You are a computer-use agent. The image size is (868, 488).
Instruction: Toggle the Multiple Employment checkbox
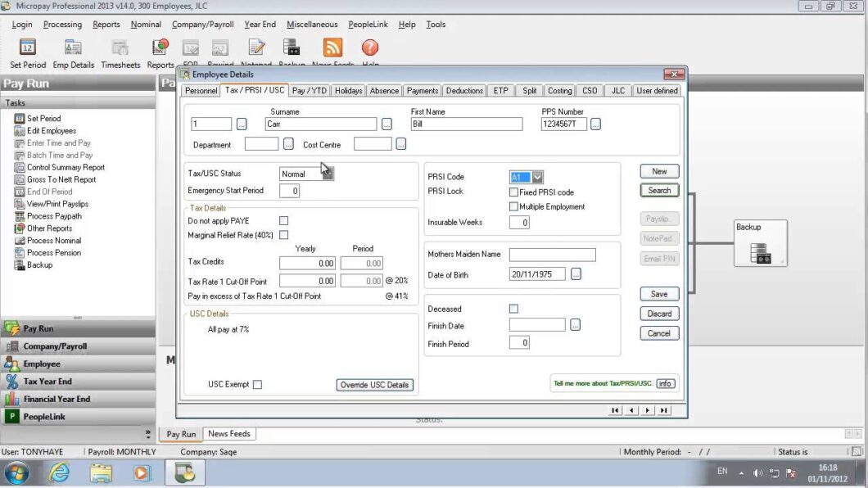pyautogui.click(x=513, y=206)
